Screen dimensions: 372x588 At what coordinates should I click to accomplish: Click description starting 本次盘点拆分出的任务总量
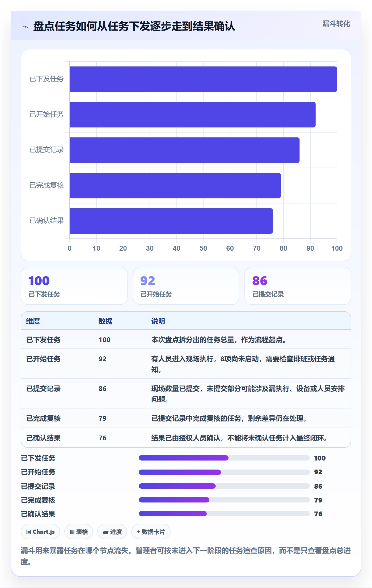[x=218, y=340]
